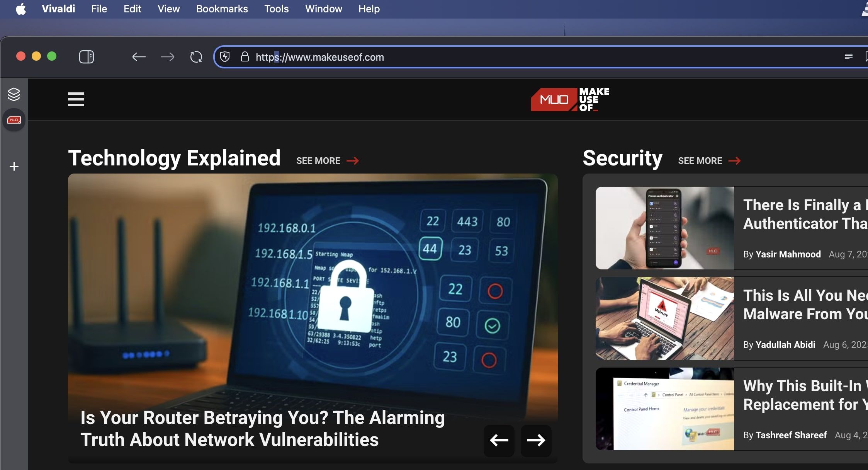Open the Credential Manager thumbnail

pyautogui.click(x=665, y=409)
